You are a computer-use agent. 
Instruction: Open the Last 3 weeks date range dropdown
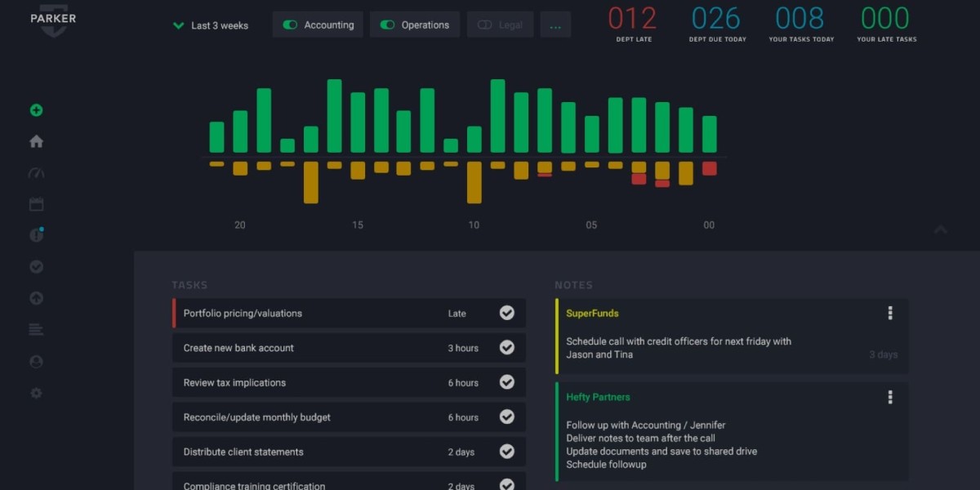point(211,25)
